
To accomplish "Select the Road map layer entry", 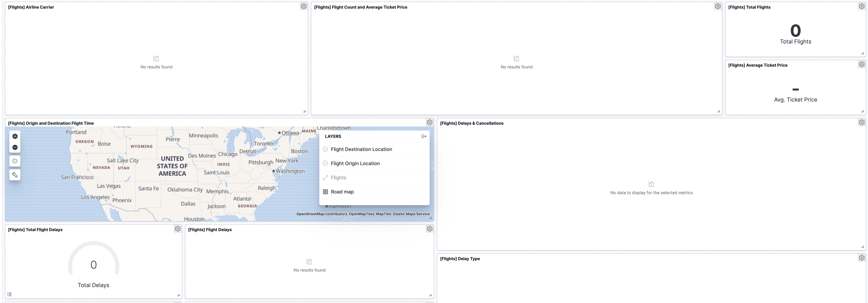I will pyautogui.click(x=342, y=192).
